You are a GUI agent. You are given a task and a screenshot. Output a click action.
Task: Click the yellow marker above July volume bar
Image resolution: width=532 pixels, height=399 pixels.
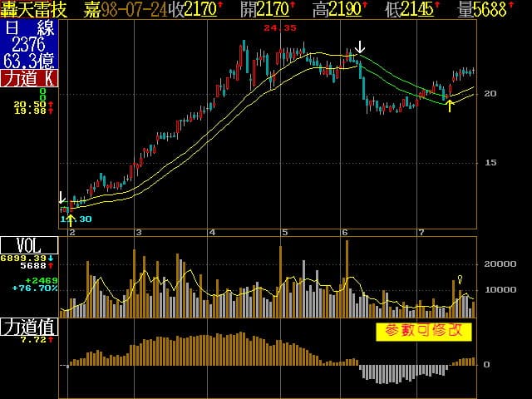click(x=461, y=278)
